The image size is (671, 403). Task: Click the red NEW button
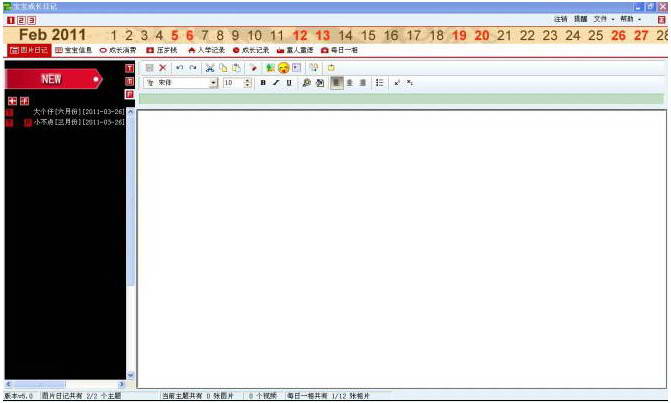click(x=54, y=79)
